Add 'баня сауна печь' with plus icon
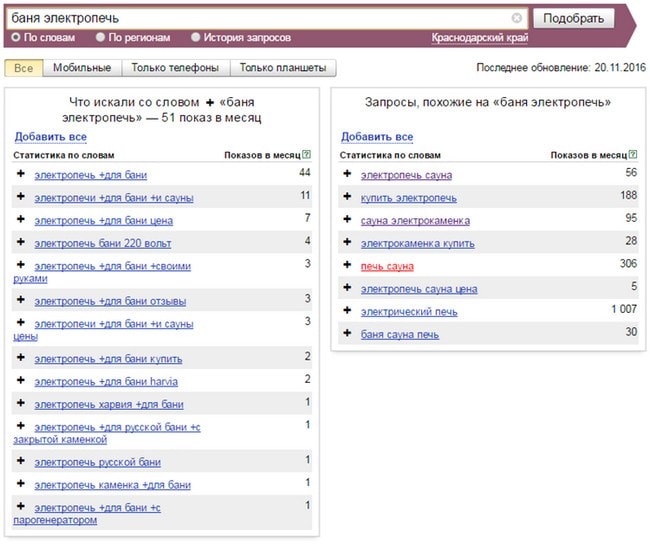The width and height of the screenshot is (650, 551). [x=347, y=333]
